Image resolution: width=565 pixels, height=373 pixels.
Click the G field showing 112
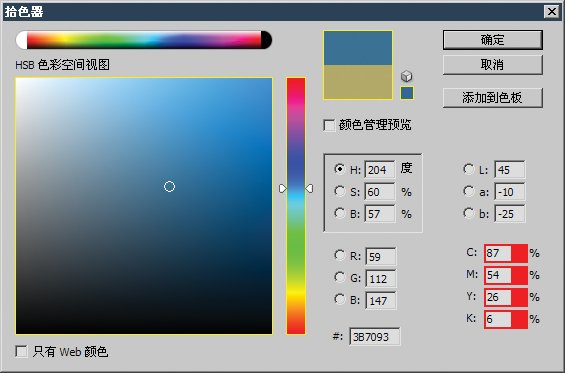(x=381, y=279)
